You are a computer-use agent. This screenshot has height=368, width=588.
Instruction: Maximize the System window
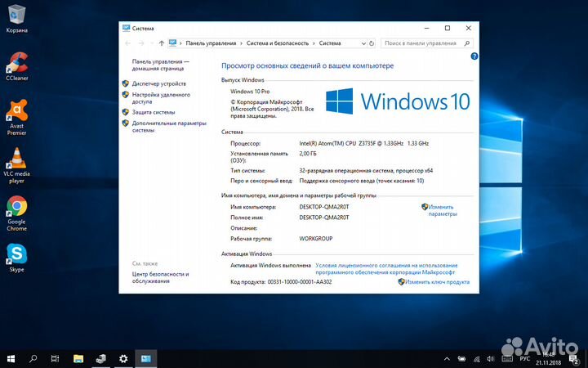[x=448, y=28]
